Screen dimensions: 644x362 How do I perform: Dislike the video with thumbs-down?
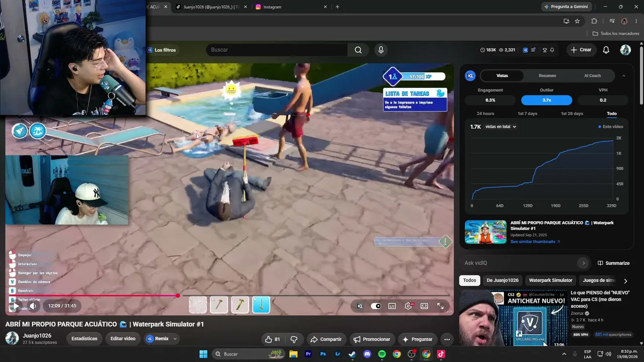294,339
